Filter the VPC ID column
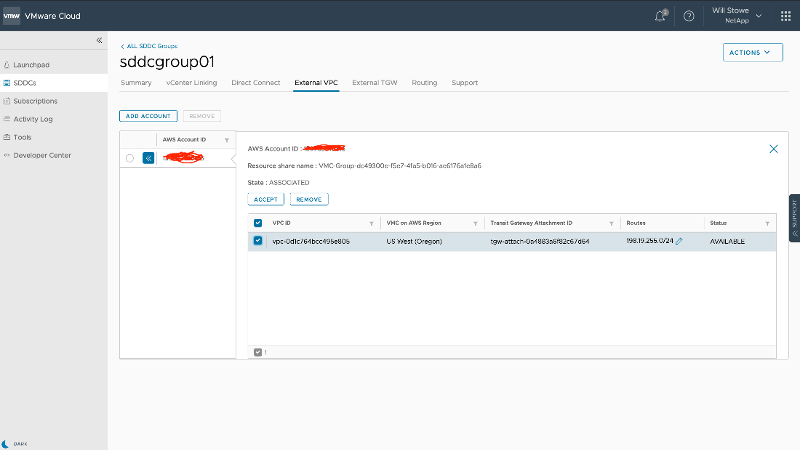The image size is (800, 450). (372, 223)
